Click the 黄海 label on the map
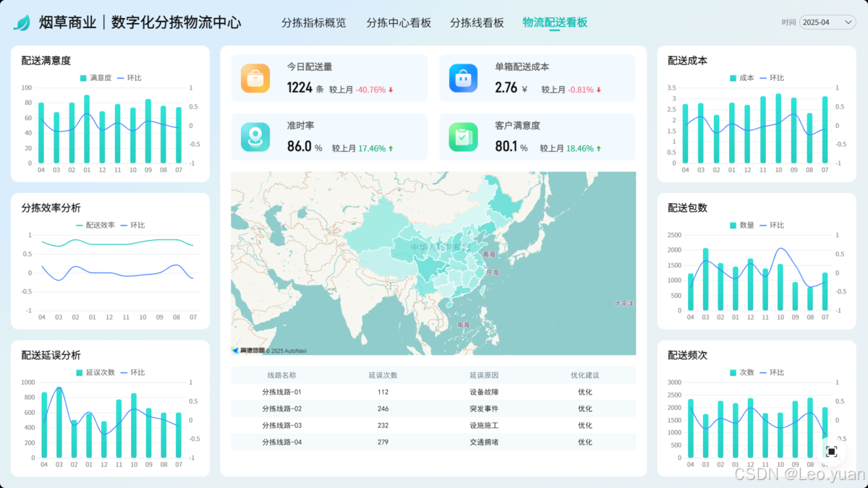Screen dimensions: 868x488 point(490,254)
